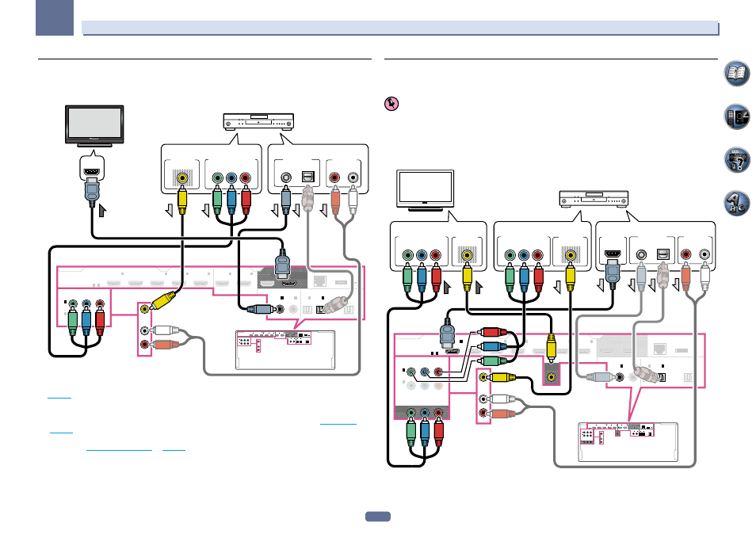756x534 pixels.
Task: Click the Pioneer-branded TV illustration in left diagram
Action: point(94,126)
